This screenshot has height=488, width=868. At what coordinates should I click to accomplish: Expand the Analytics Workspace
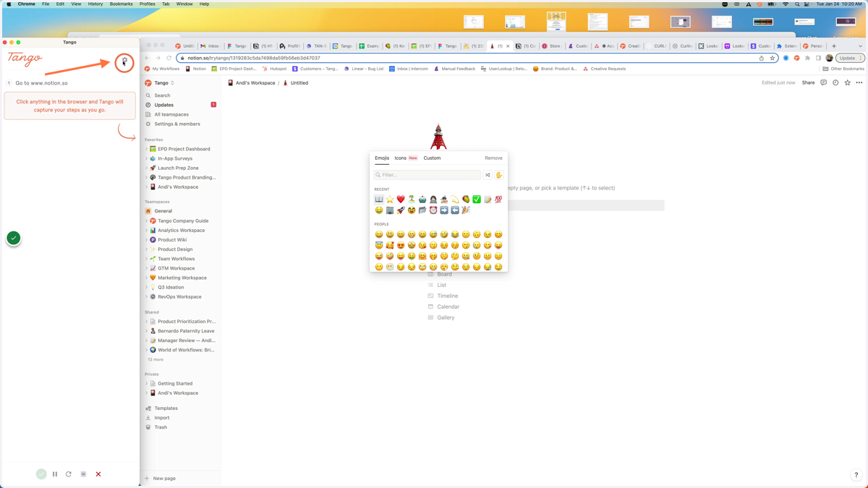[146, 230]
